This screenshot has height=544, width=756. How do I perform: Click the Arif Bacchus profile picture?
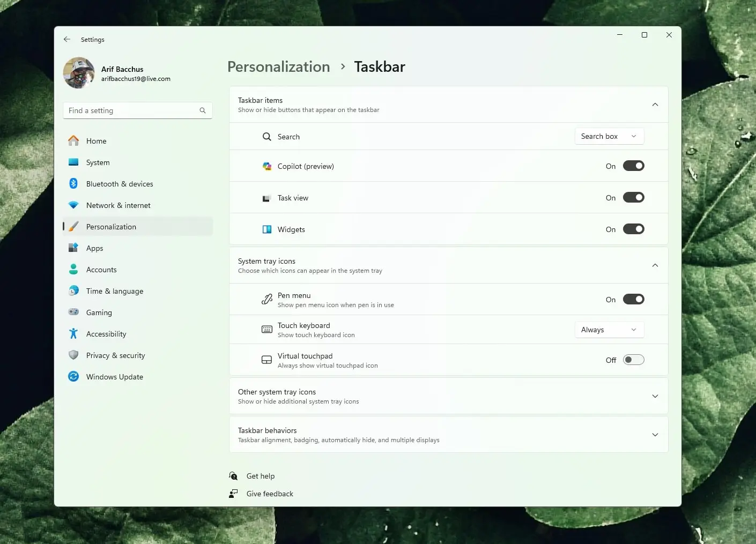pos(79,73)
